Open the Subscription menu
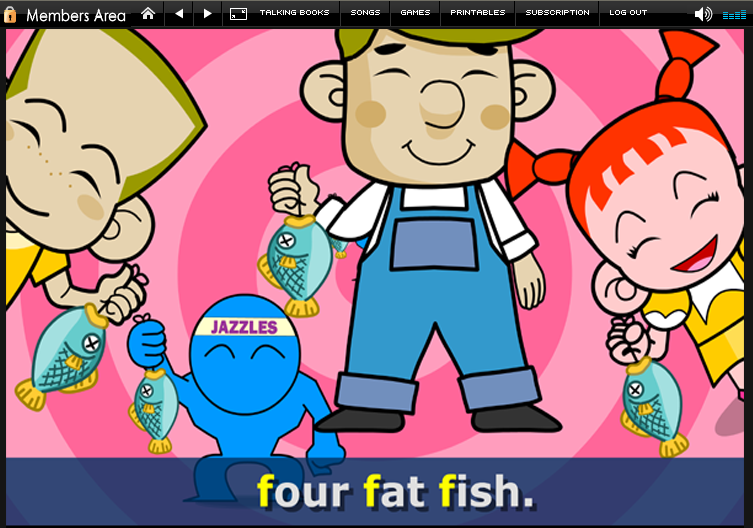Viewport: 753px width, 528px height. click(557, 12)
